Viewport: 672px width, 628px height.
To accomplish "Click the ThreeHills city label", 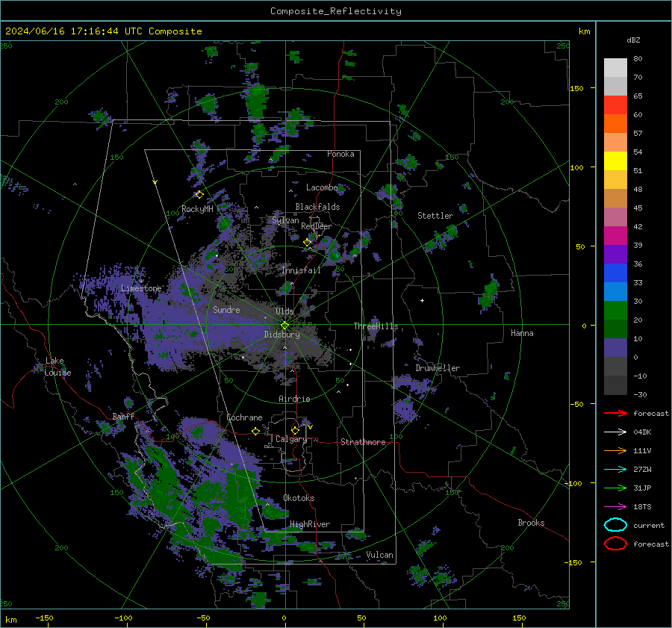I will click(376, 326).
